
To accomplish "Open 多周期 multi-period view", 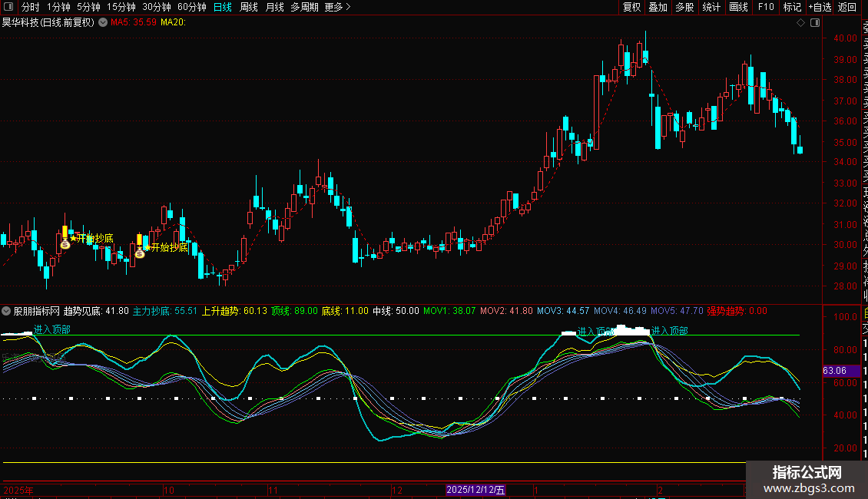I will coord(304,7).
